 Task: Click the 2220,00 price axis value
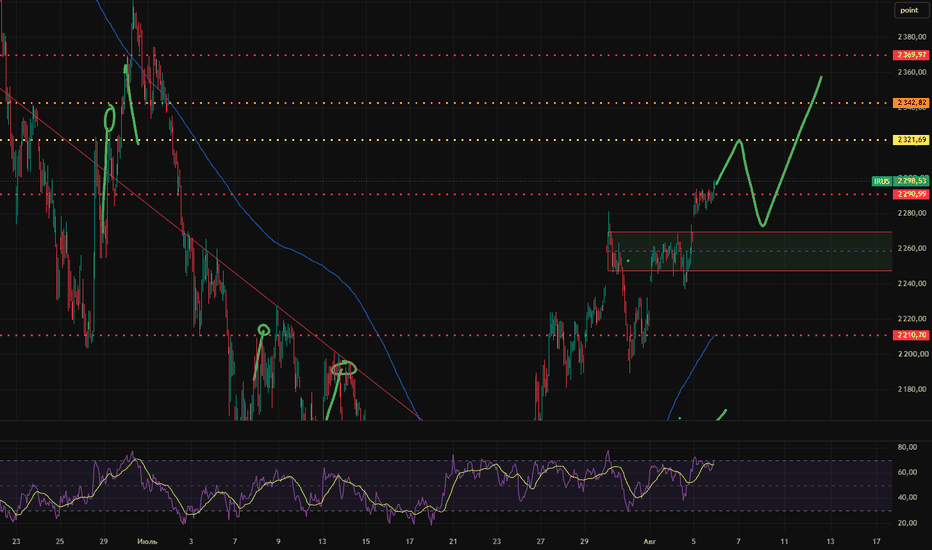pyautogui.click(x=912, y=319)
